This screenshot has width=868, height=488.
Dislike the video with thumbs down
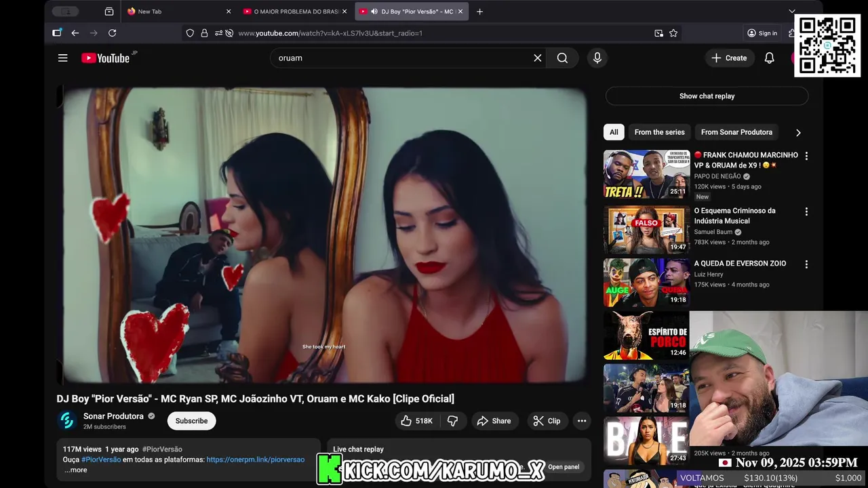(x=453, y=421)
